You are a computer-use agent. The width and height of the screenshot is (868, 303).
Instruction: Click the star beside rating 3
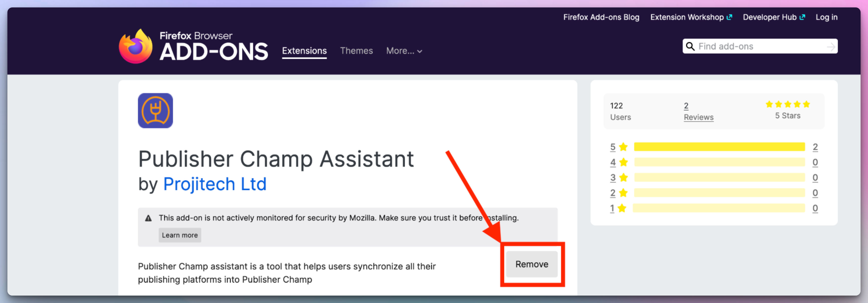click(623, 177)
